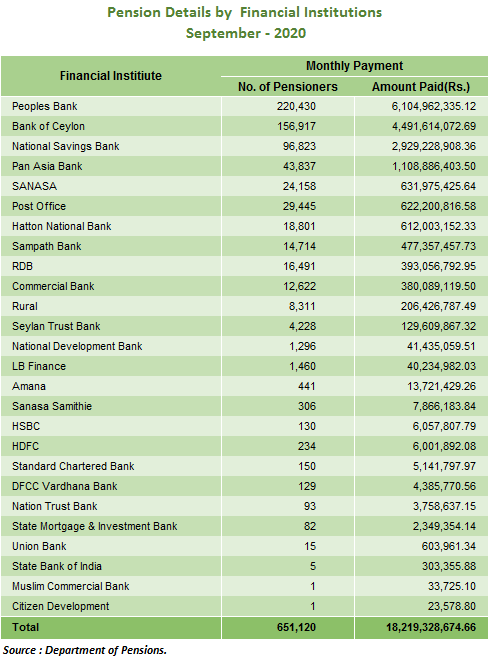
Task: Click the Source Department of Pensions text
Action: (85, 650)
